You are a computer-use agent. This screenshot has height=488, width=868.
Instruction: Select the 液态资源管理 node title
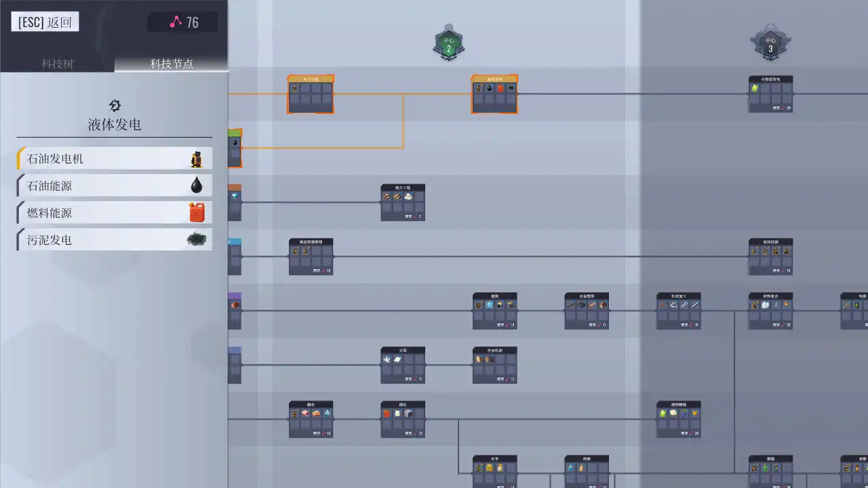[311, 241]
